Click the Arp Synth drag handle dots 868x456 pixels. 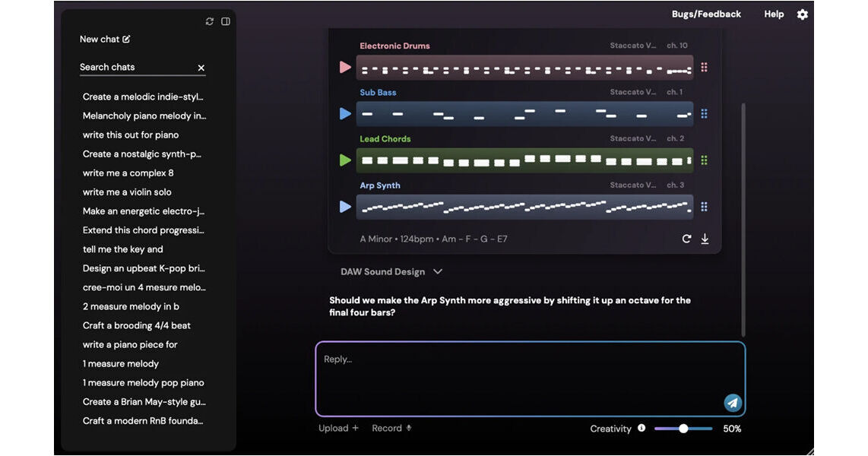tap(704, 207)
